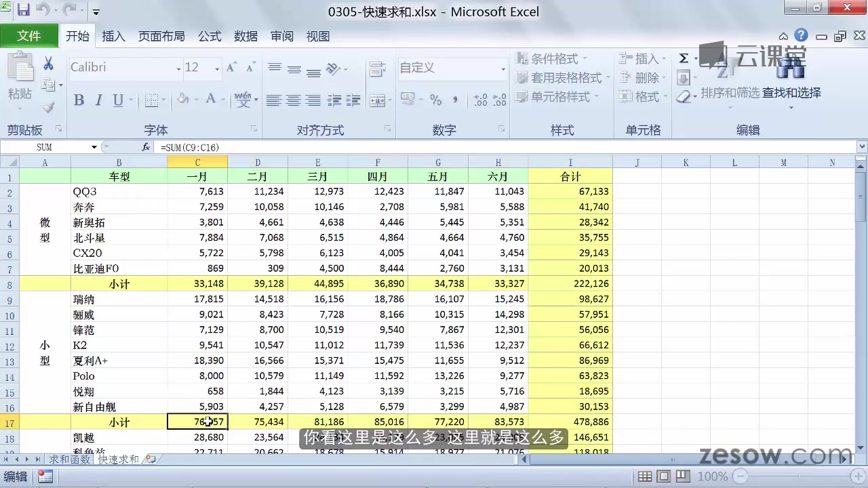Click the Find and Select binoculars icon

tap(791, 68)
